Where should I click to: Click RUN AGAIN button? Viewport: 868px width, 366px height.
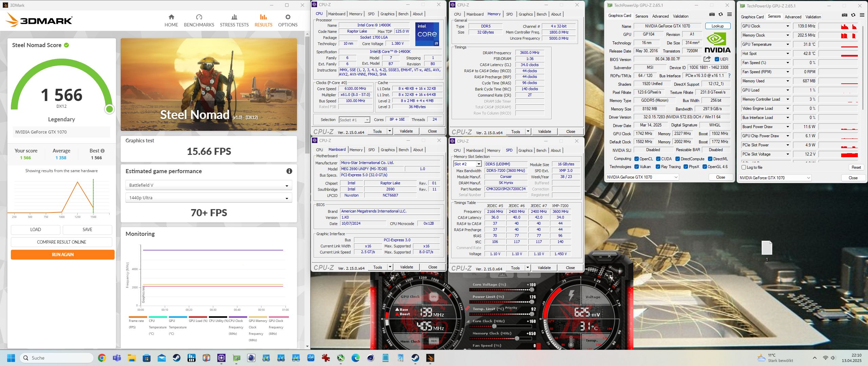[x=63, y=255]
